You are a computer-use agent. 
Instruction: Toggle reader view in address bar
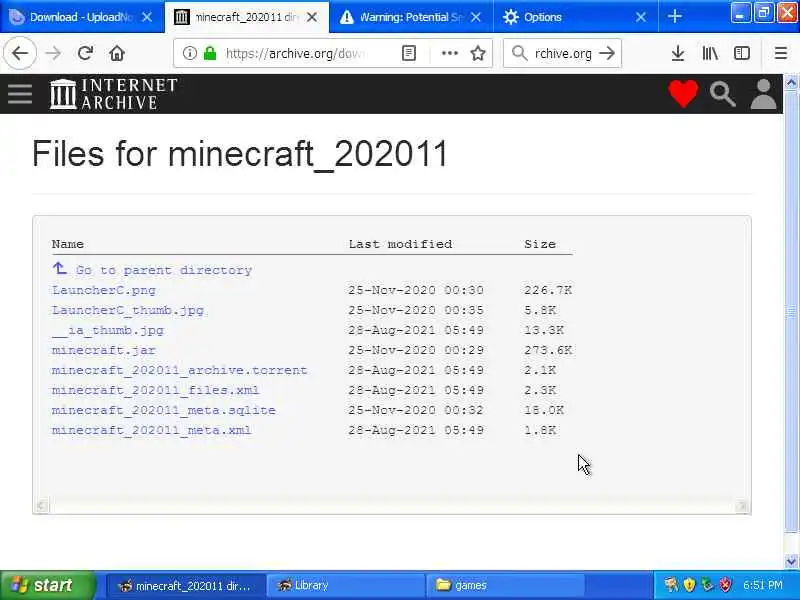409,53
